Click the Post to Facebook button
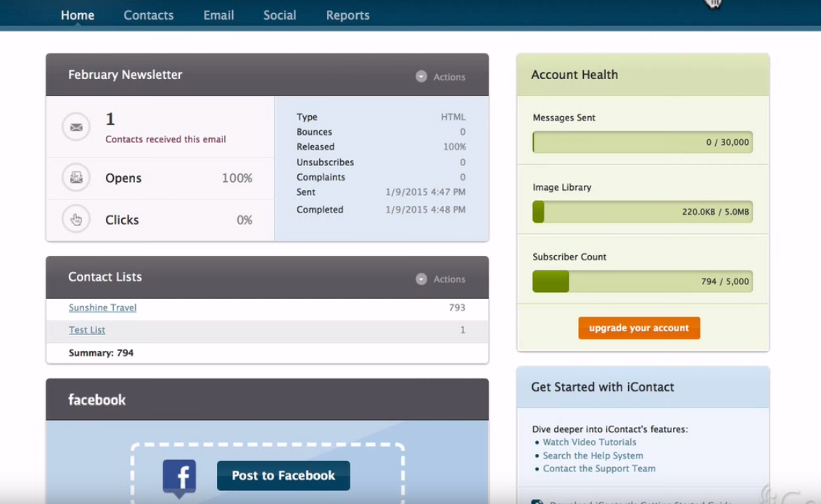 [284, 475]
